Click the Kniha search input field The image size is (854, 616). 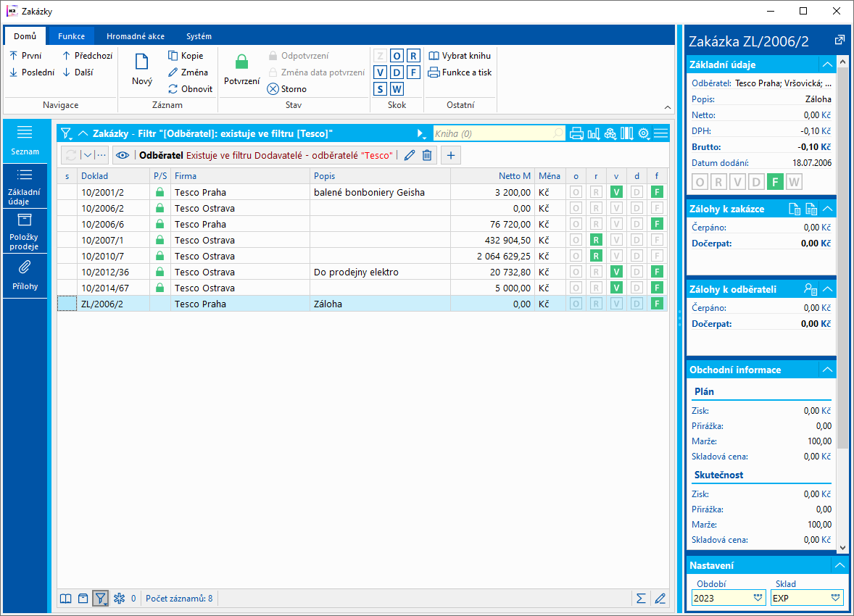pyautogui.click(x=493, y=133)
